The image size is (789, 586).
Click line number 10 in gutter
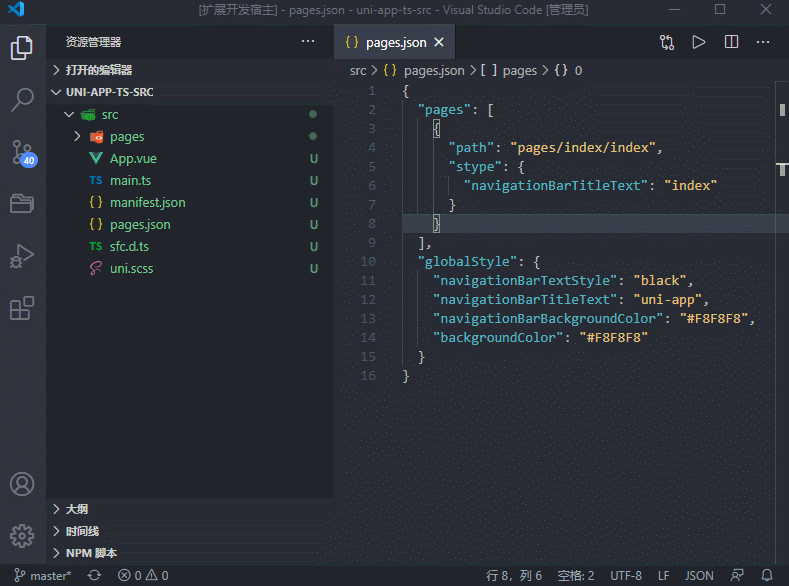pos(368,262)
